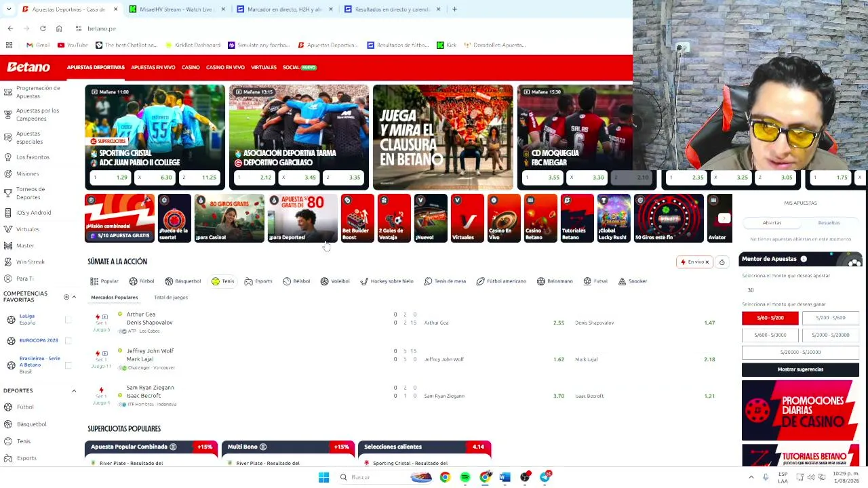
Task: Open Los Favoritos in sidebar
Action: point(33,157)
